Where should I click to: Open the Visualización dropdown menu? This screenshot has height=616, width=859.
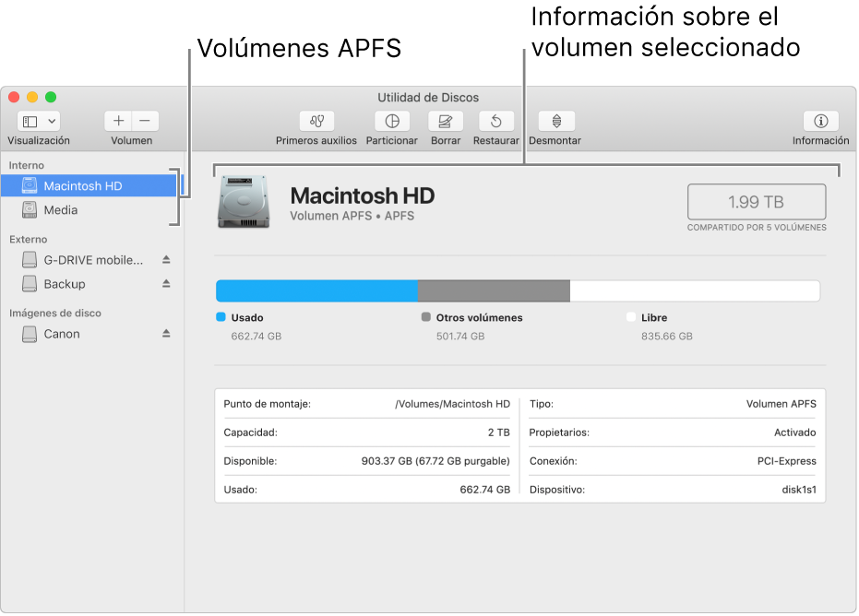39,121
